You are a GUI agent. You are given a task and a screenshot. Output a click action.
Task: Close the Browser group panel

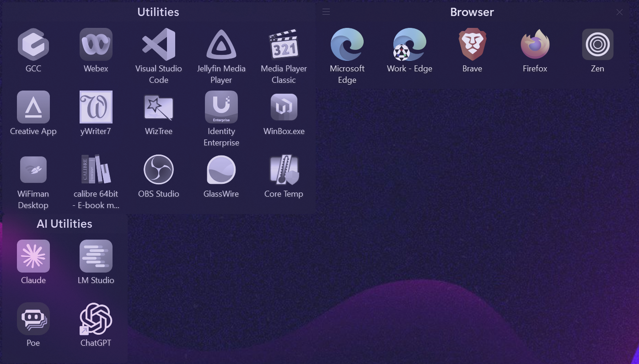pos(619,12)
